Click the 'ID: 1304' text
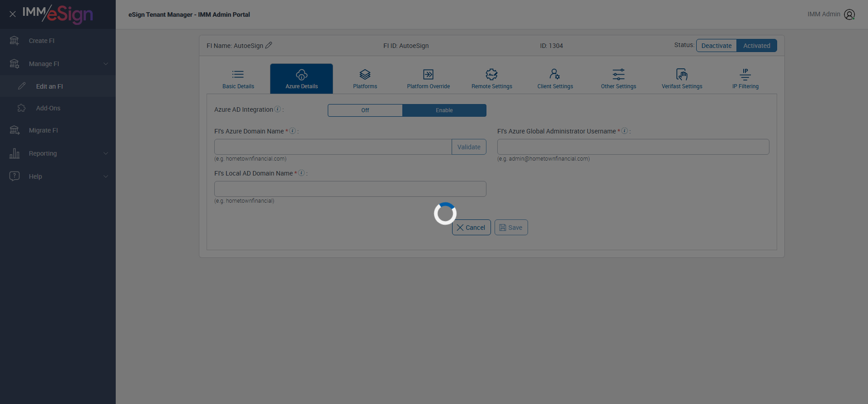 [x=551, y=46]
